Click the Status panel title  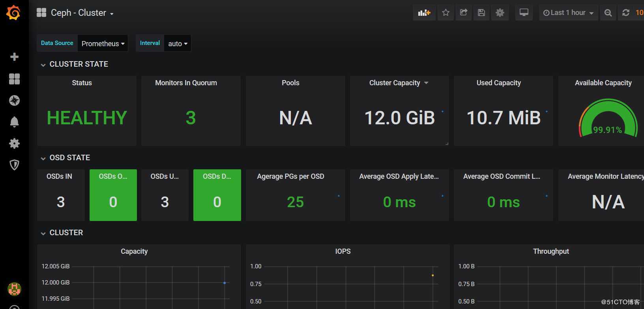pyautogui.click(x=82, y=83)
